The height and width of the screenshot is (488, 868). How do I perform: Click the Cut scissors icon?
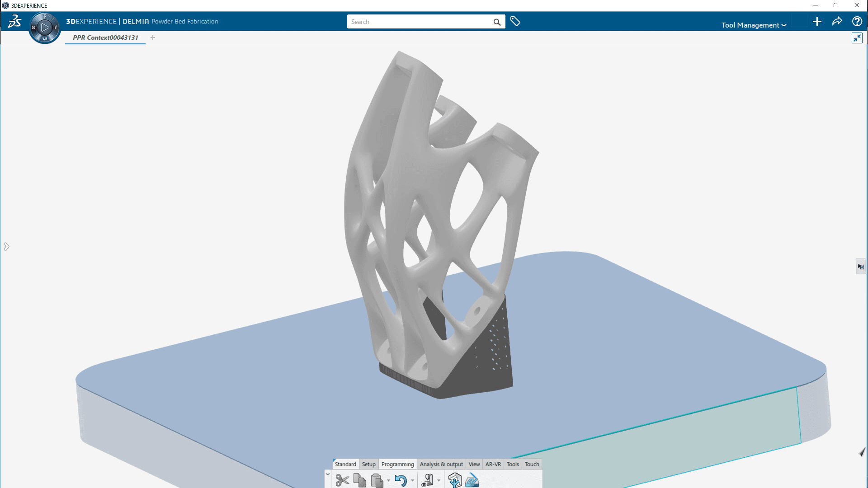342,480
